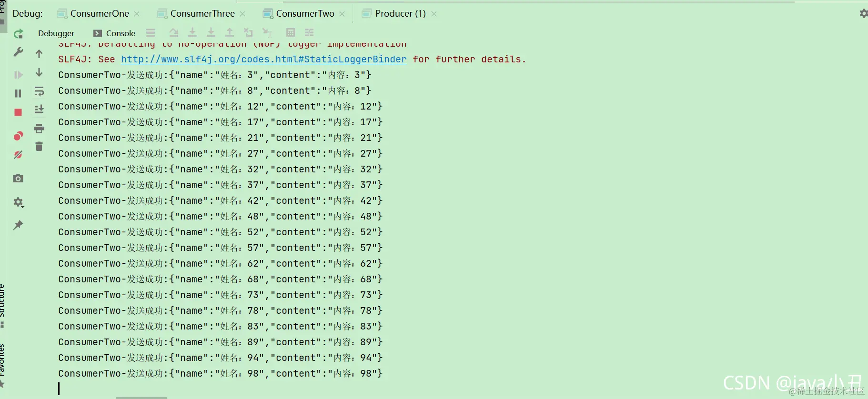Switch to the Console tab
Screen dimensions: 868x399
(114, 33)
